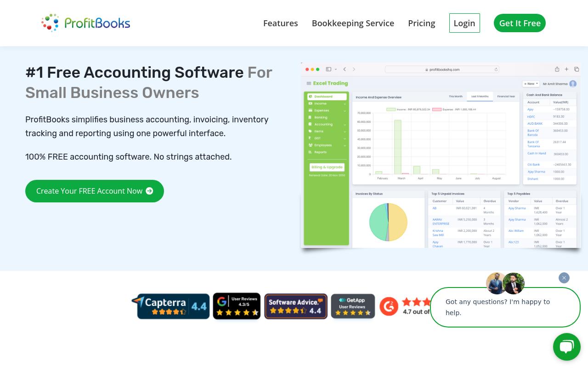Expand the GST sidebar section
Image resolution: width=588 pixels, height=368 pixels.
tap(327, 138)
